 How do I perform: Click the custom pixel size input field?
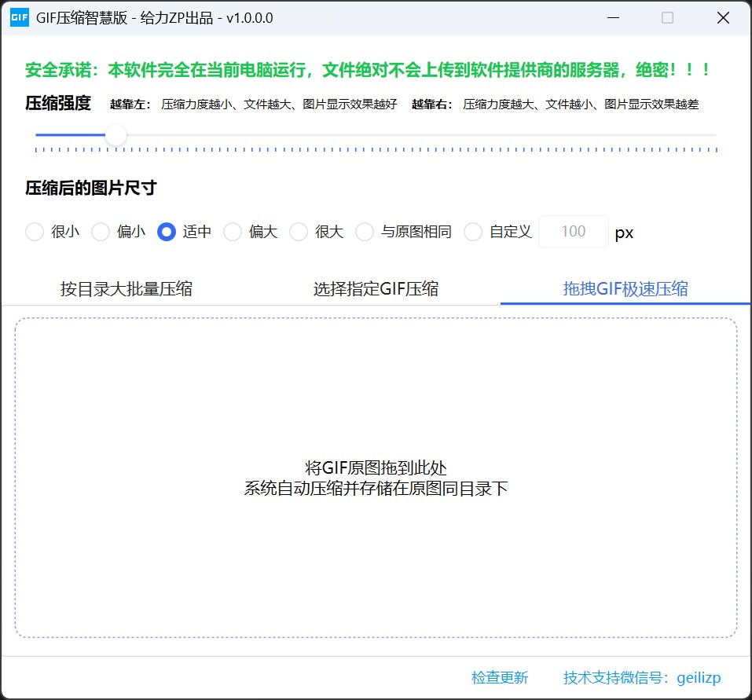click(x=573, y=232)
